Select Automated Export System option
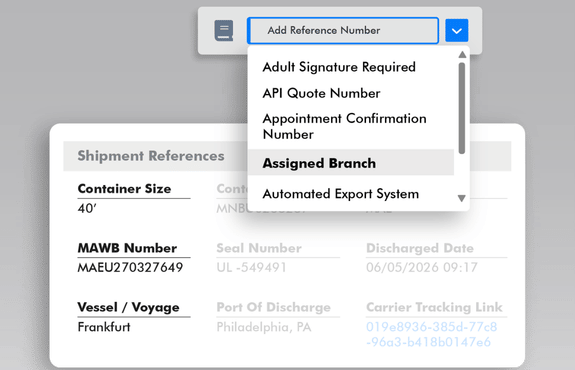The image size is (575, 370). (x=341, y=194)
